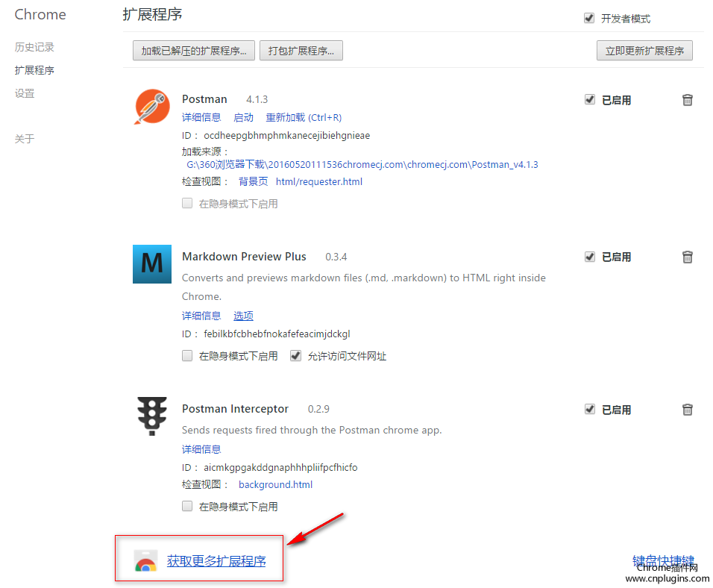Viewport: 713px width, 588px height.
Task: Click 打包扩展程序 button
Action: [x=301, y=51]
